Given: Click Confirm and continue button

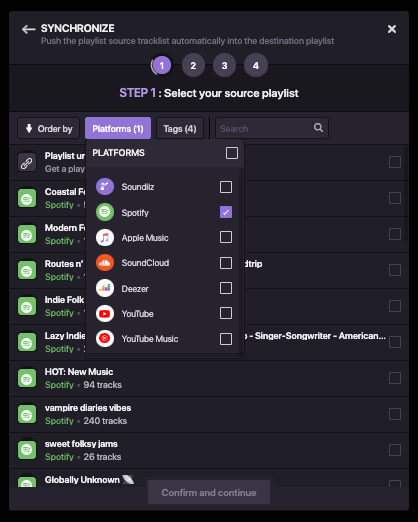Looking at the screenshot, I should pyautogui.click(x=209, y=492).
